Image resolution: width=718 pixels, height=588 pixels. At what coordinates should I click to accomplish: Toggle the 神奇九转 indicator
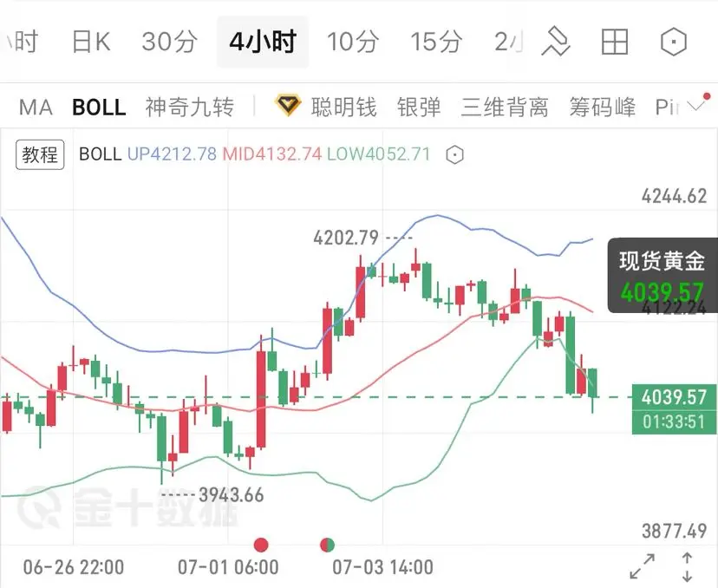coord(190,108)
